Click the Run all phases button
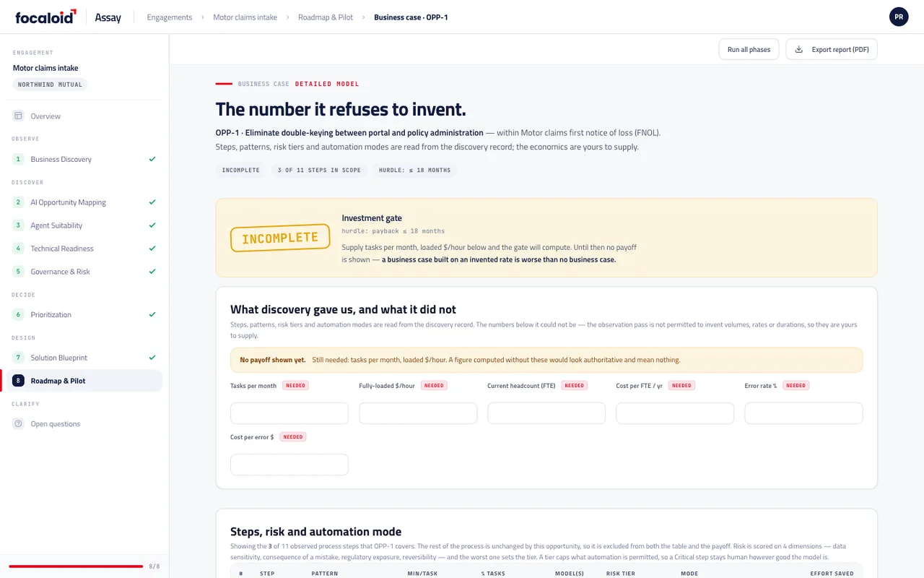 pyautogui.click(x=749, y=49)
